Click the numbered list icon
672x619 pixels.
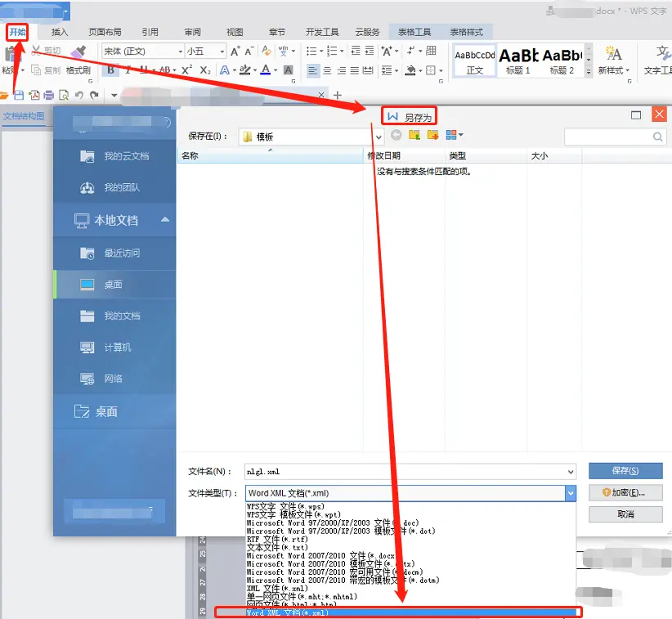(x=332, y=52)
